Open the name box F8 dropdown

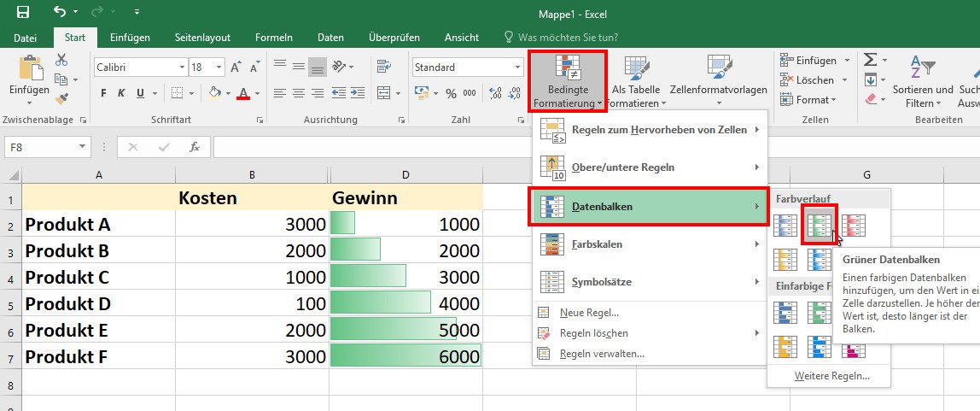tap(82, 147)
